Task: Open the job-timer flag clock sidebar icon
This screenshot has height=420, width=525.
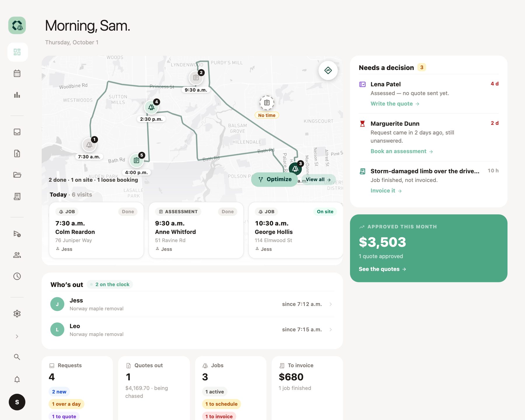Action: point(17,234)
